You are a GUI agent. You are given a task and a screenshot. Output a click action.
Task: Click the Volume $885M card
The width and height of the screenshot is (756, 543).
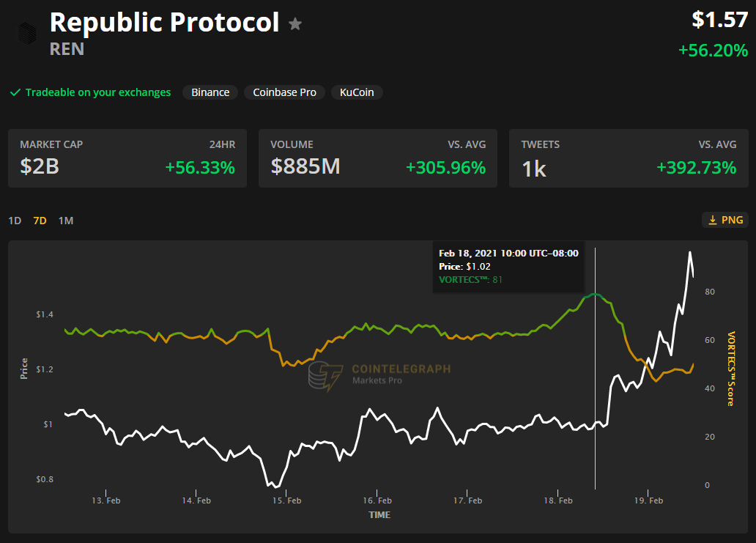378,158
